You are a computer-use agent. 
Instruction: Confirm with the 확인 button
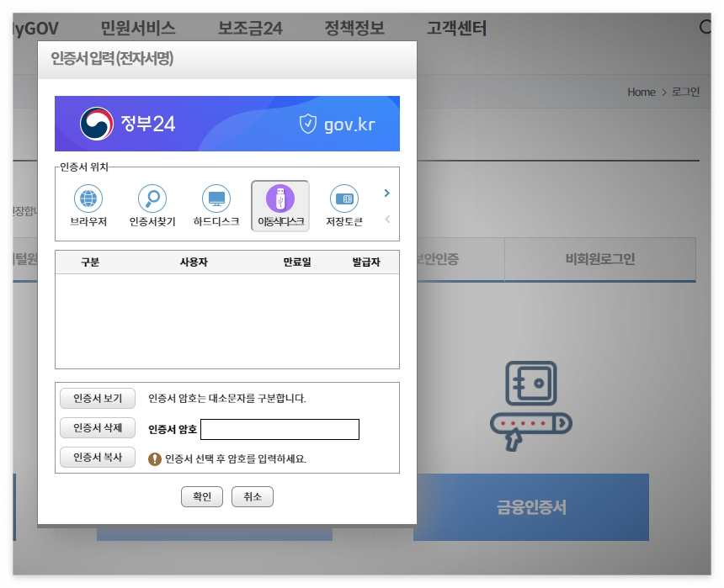coord(201,496)
